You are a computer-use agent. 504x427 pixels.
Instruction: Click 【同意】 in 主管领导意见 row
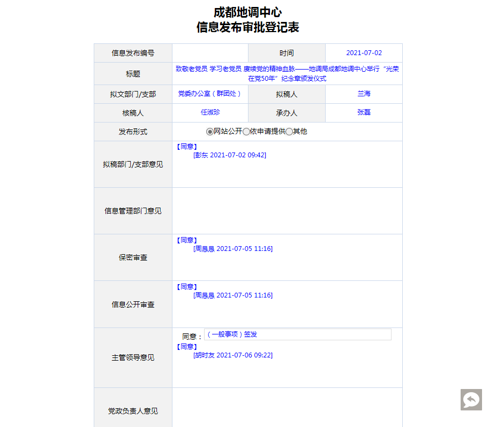tap(187, 347)
